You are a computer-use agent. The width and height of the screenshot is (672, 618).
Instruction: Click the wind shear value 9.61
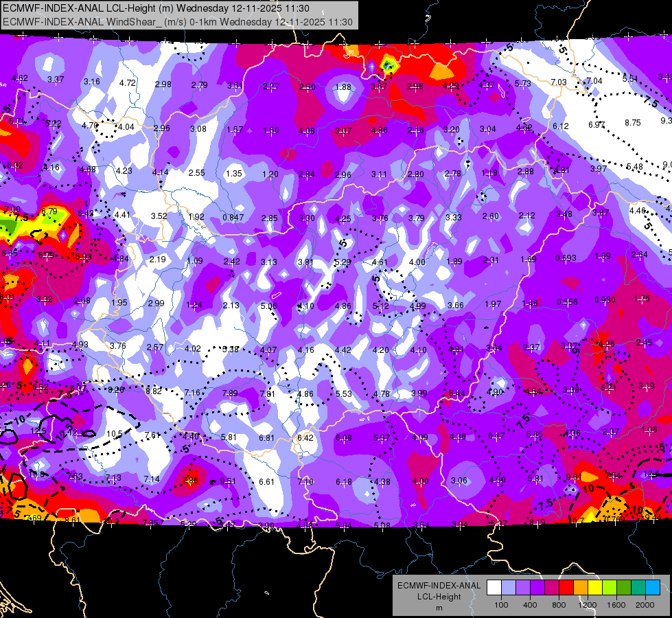click(x=574, y=477)
